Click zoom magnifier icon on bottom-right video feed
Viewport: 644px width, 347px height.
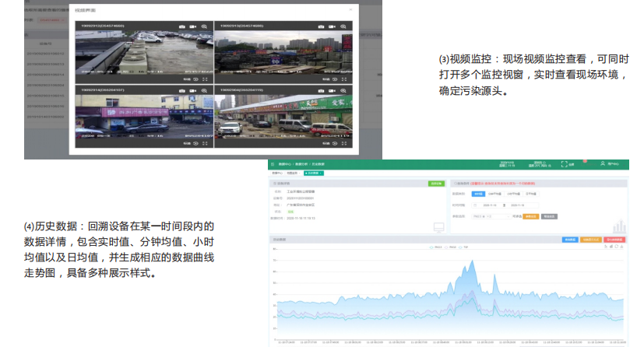click(x=343, y=92)
